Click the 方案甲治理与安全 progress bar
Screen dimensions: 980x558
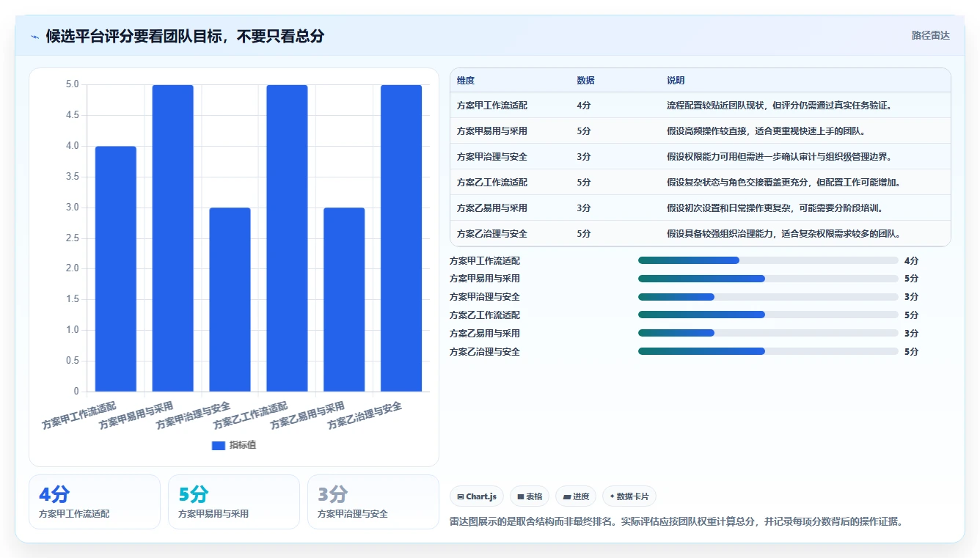768,297
